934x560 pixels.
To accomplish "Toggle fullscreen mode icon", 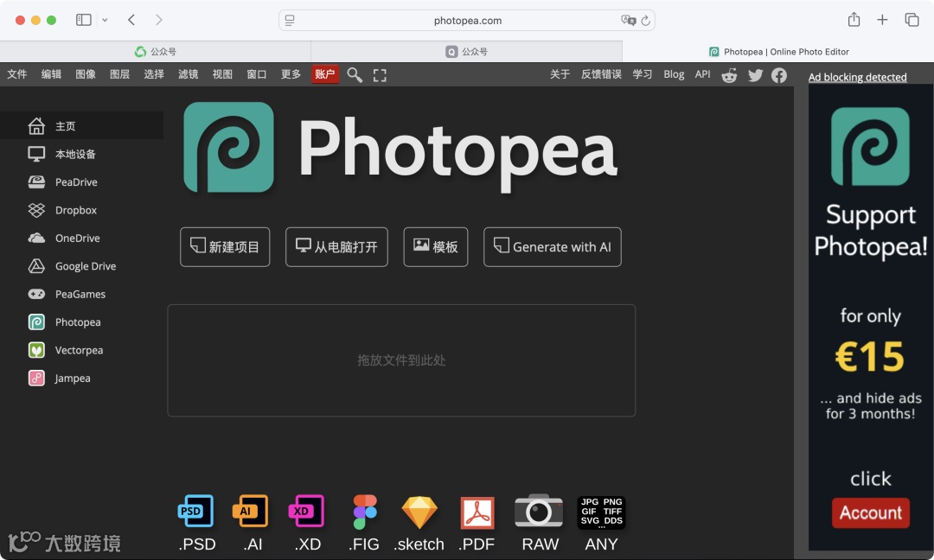I will point(380,75).
